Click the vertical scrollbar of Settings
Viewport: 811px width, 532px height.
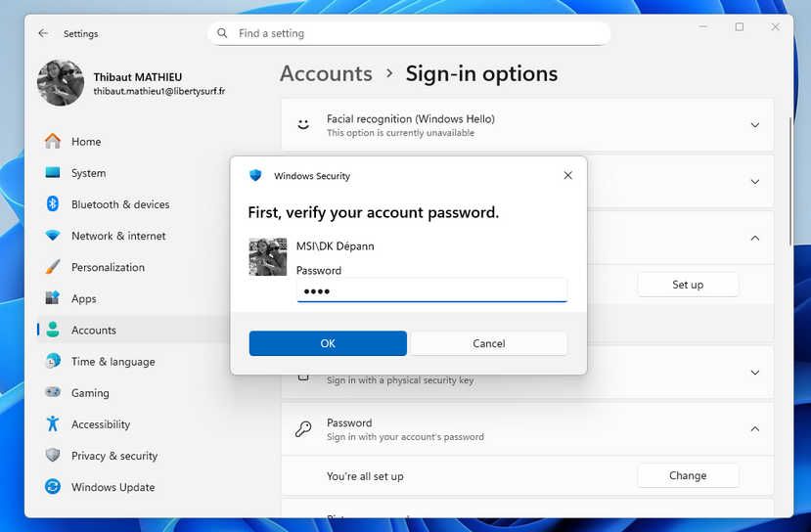pyautogui.click(x=790, y=181)
